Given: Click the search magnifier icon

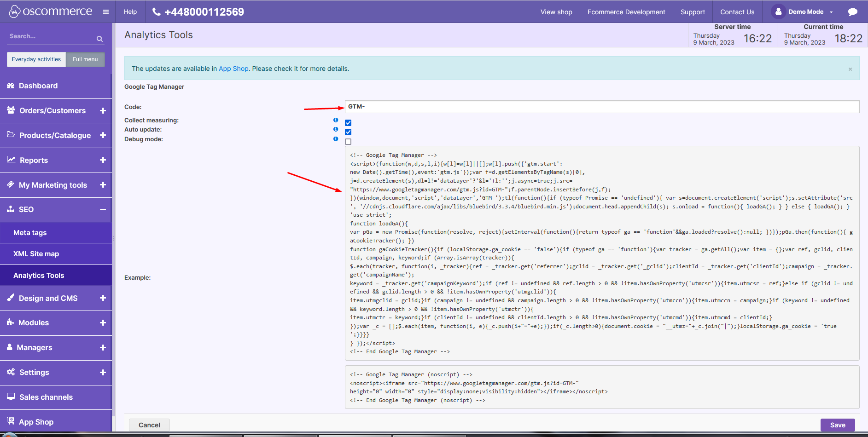Looking at the screenshot, I should coord(99,39).
